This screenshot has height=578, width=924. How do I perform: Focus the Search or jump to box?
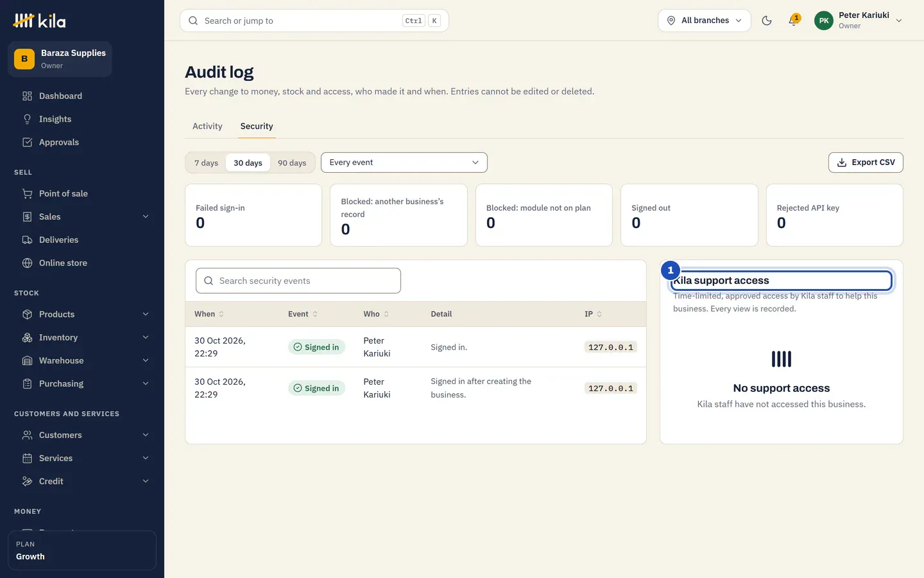point(314,21)
